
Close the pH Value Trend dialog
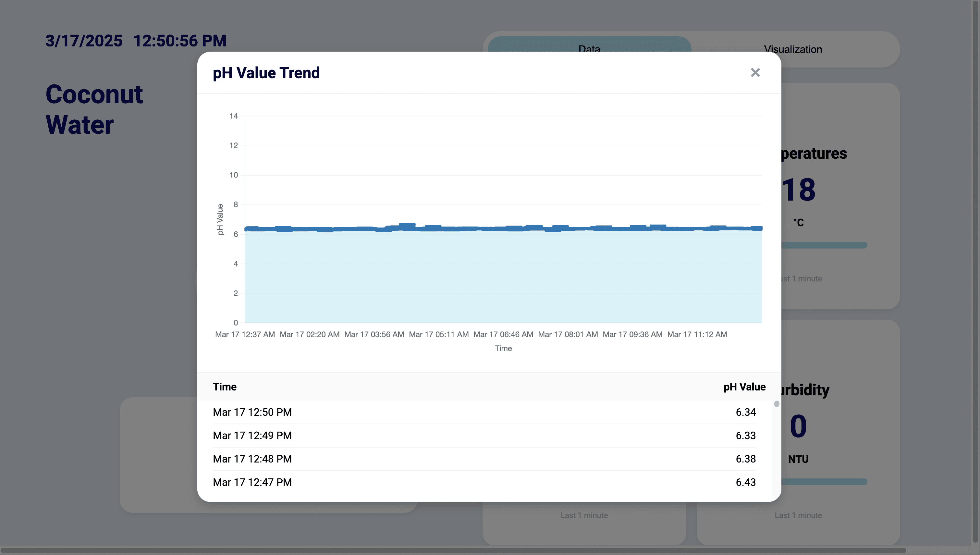coord(755,72)
